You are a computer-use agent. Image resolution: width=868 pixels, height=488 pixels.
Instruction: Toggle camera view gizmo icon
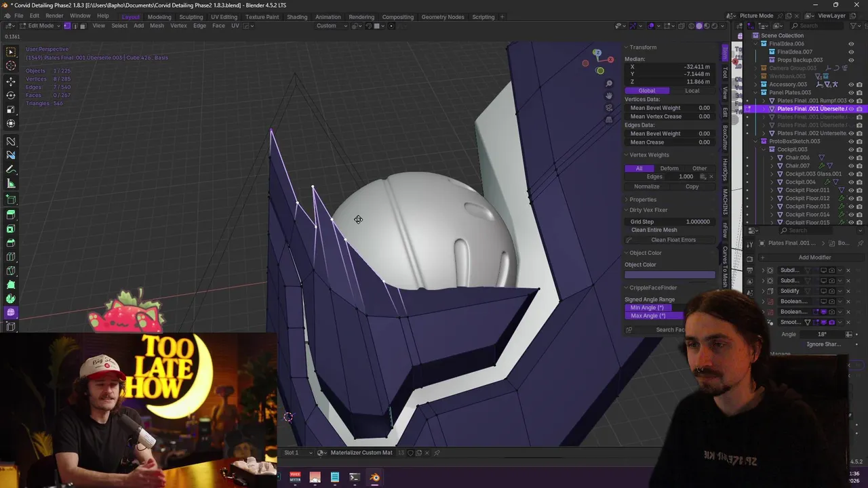[x=609, y=108]
